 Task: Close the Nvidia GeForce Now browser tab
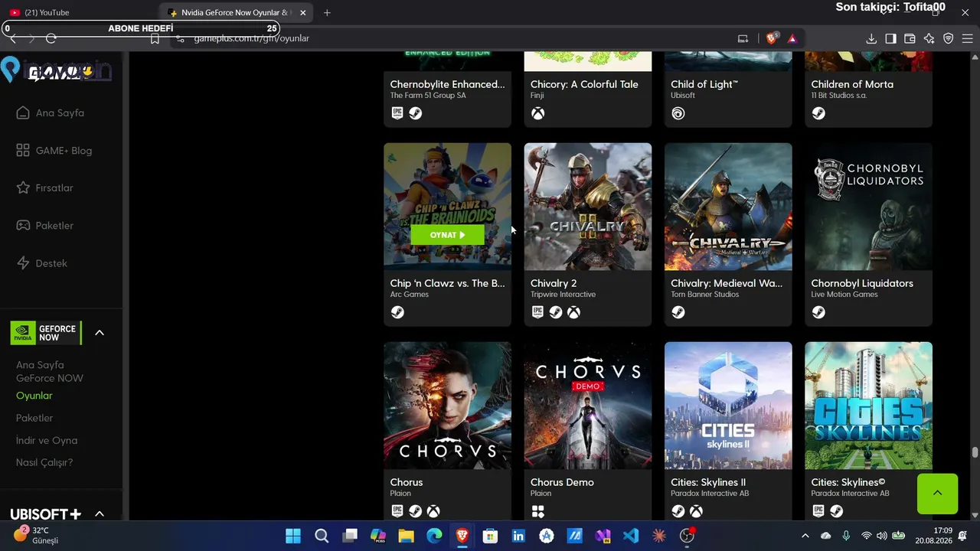pyautogui.click(x=302, y=13)
